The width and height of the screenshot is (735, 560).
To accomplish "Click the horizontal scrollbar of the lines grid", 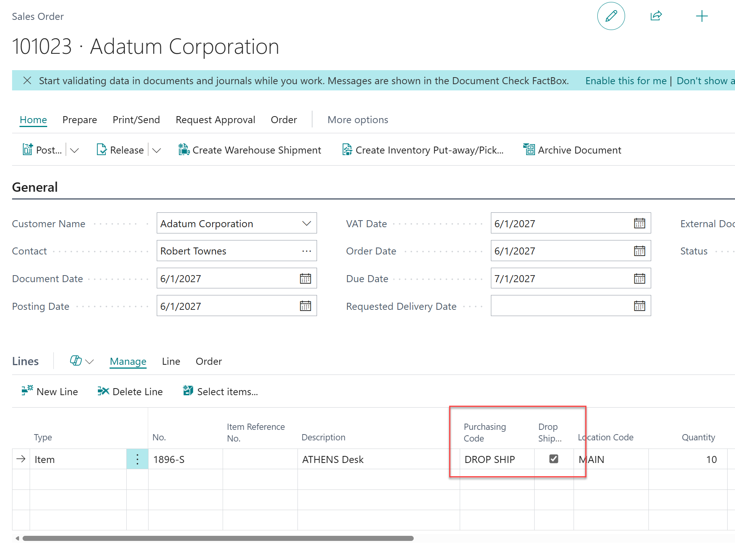I will 218,538.
